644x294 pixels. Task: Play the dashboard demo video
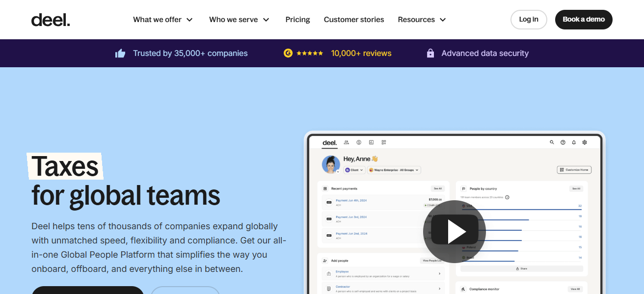pyautogui.click(x=455, y=231)
